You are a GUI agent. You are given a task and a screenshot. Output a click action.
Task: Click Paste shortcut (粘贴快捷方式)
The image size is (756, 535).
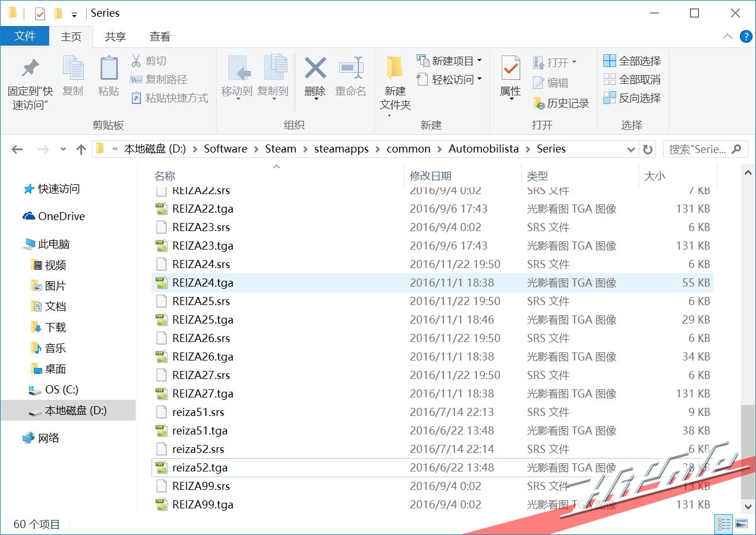[169, 98]
